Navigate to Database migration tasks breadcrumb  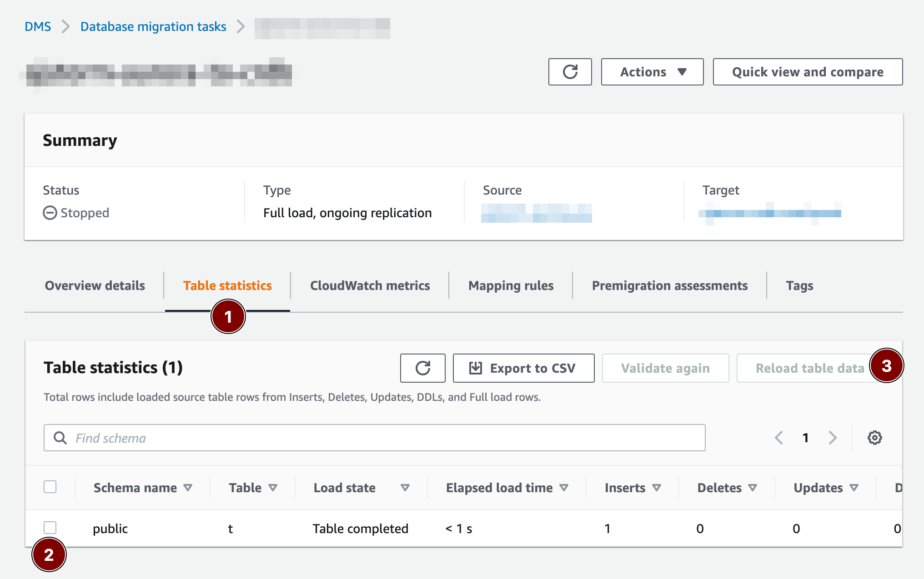[x=153, y=26]
